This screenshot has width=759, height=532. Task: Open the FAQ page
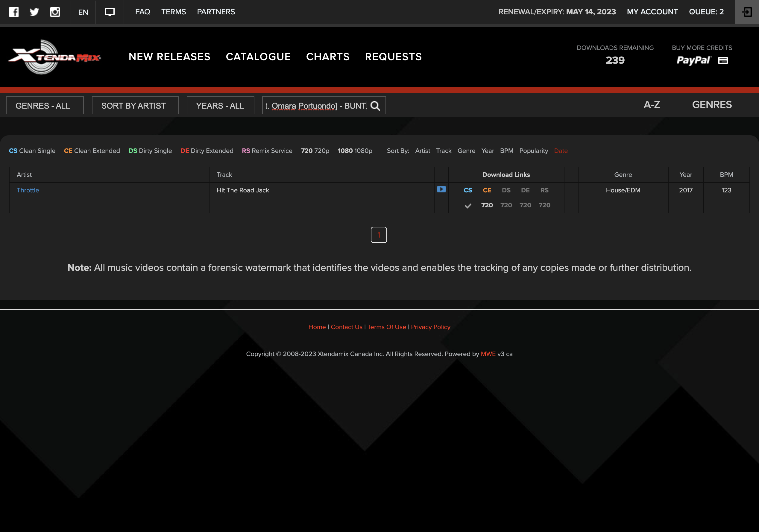click(143, 12)
